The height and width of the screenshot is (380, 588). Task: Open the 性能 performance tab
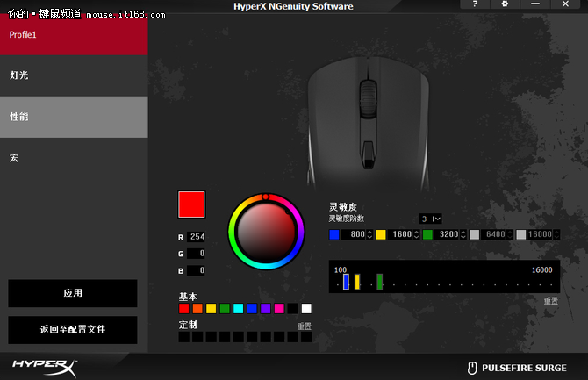(74, 117)
